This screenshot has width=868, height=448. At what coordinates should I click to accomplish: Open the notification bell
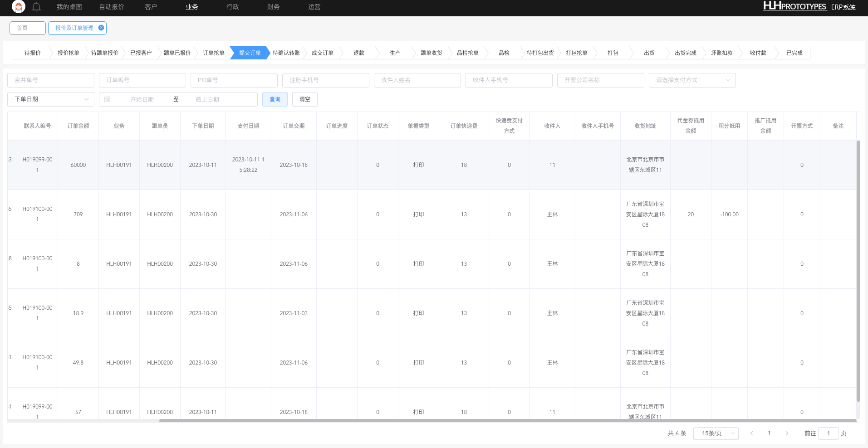[37, 7]
